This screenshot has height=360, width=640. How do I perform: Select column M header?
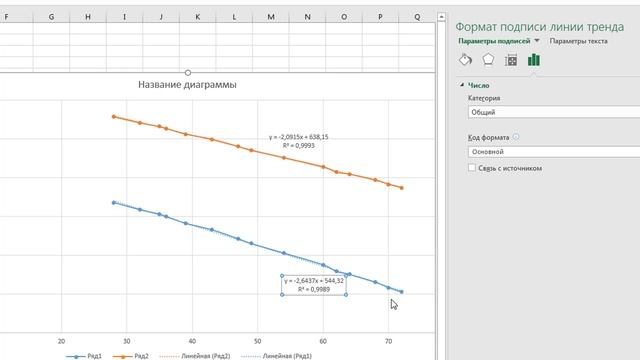271,17
